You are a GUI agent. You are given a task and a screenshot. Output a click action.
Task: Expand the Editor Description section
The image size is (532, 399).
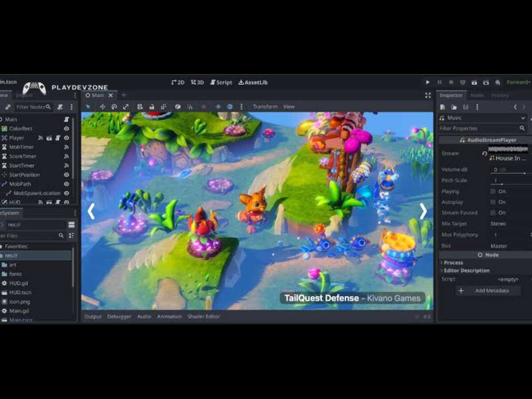(465, 270)
